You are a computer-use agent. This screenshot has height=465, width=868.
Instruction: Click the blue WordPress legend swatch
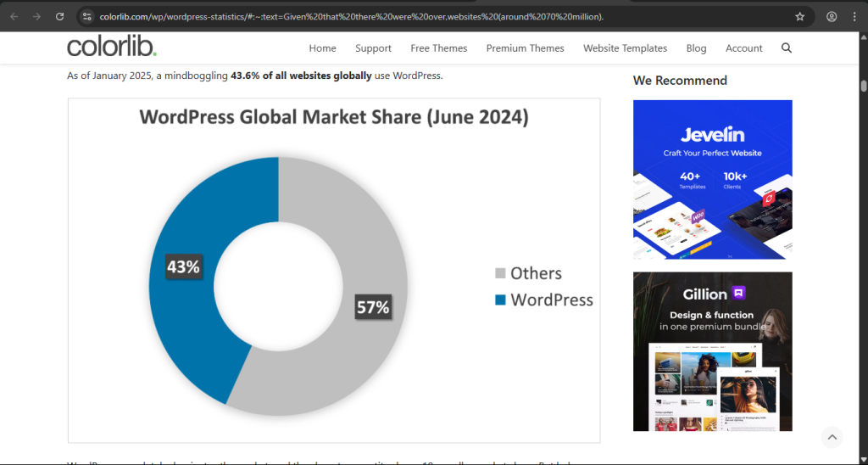point(500,300)
